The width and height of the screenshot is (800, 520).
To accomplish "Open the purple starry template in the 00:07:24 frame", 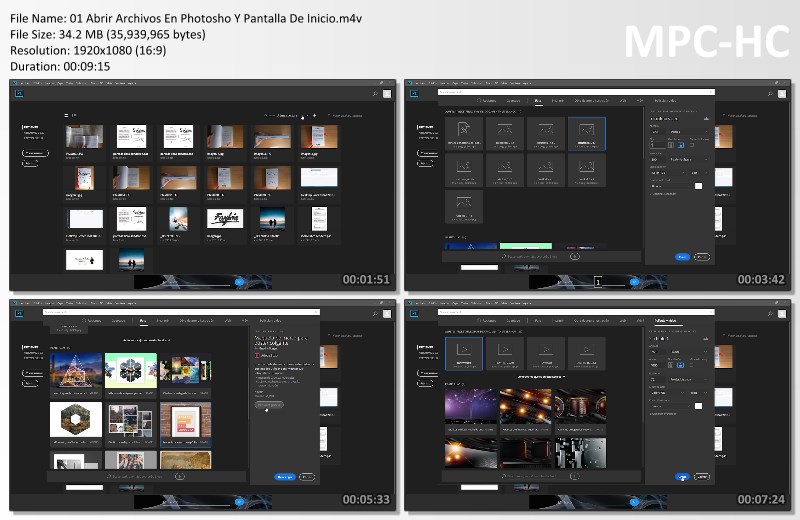I will tap(470, 406).
